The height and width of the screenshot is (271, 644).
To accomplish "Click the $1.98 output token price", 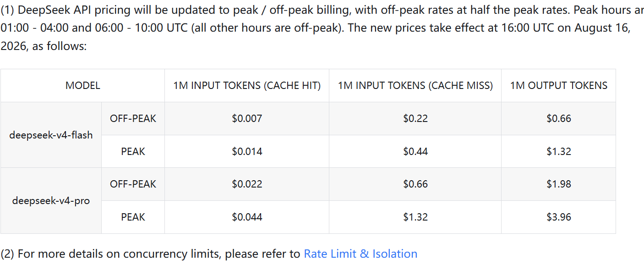I will point(559,184).
